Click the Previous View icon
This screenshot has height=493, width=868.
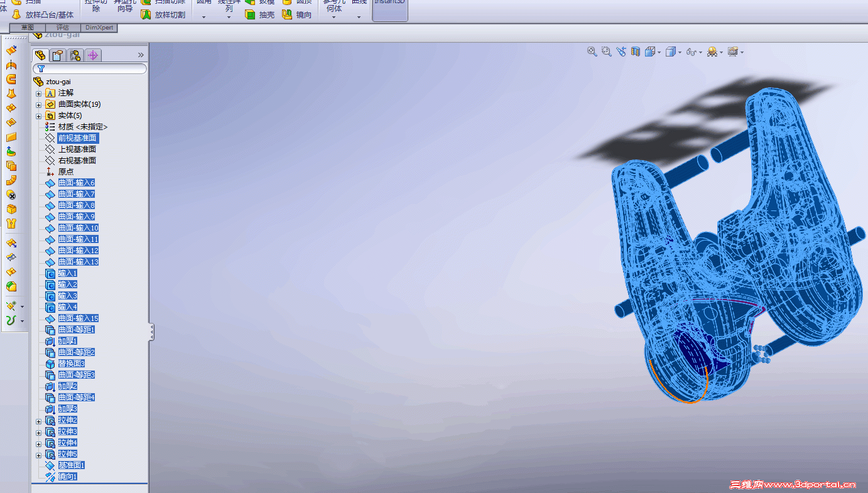point(621,51)
